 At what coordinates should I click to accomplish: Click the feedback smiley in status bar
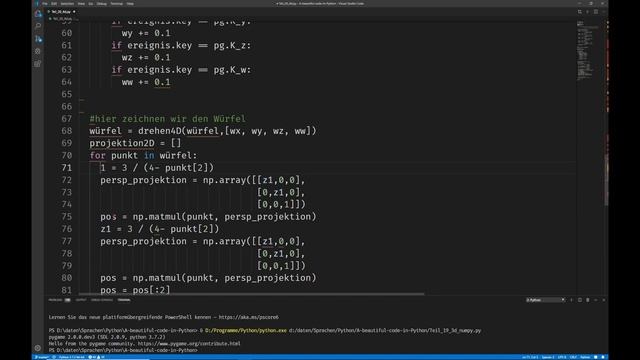tap(596, 357)
